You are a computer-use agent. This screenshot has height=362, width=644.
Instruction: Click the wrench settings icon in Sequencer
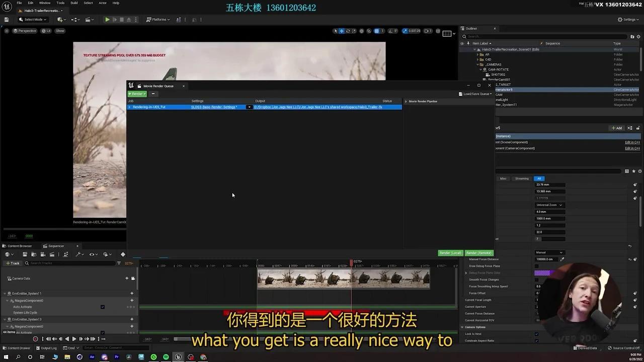(x=78, y=254)
